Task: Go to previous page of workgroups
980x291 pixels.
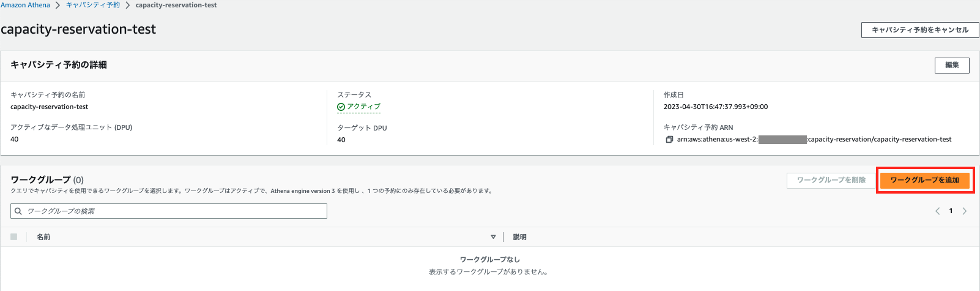Action: pyautogui.click(x=937, y=211)
